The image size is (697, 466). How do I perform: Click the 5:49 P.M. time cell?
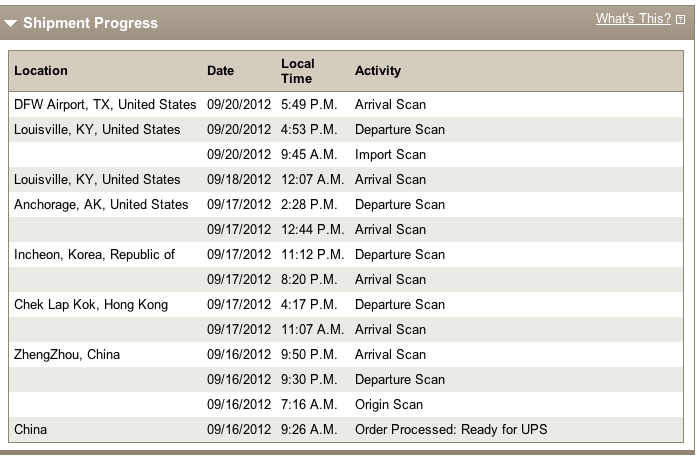[309, 104]
